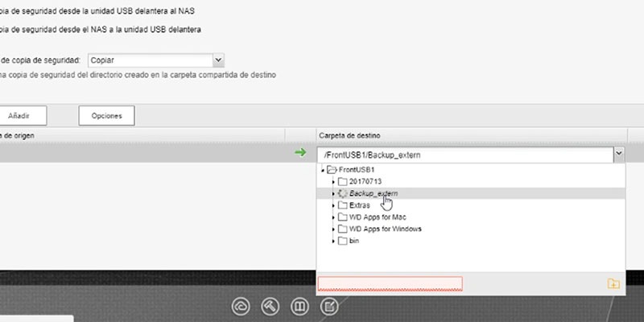Image resolution: width=644 pixels, height=322 pixels.
Task: Select backup from front USB to NAS option
Action: [x=97, y=11]
